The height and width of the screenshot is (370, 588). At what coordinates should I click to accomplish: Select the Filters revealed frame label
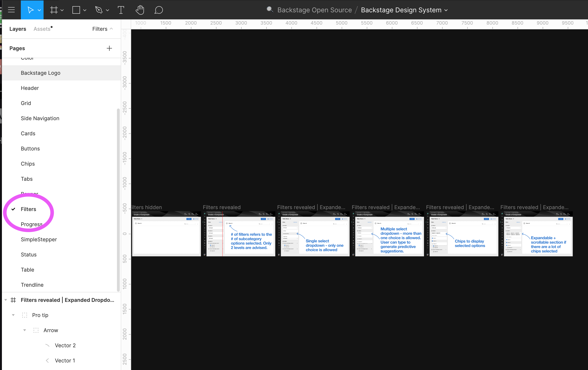(222, 207)
